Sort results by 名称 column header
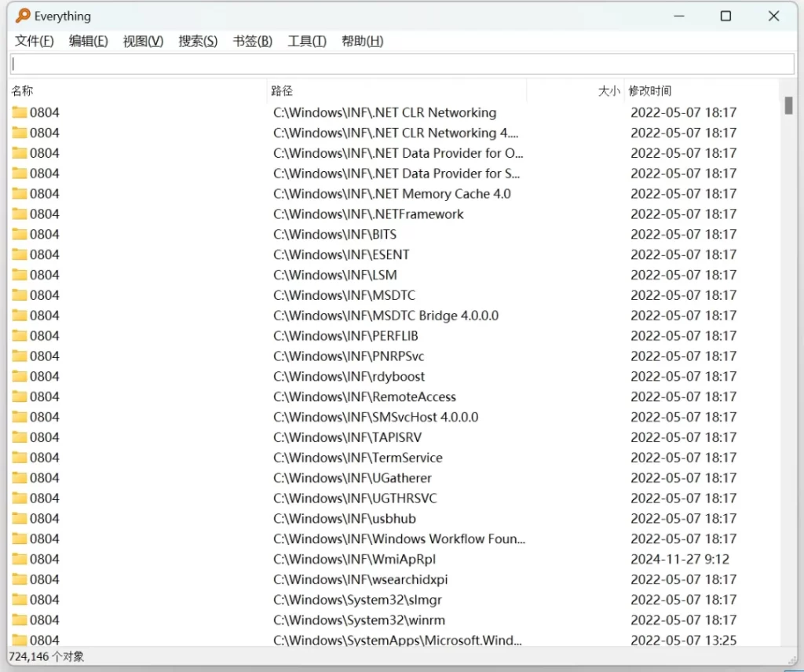The height and width of the screenshot is (672, 804). (x=138, y=91)
